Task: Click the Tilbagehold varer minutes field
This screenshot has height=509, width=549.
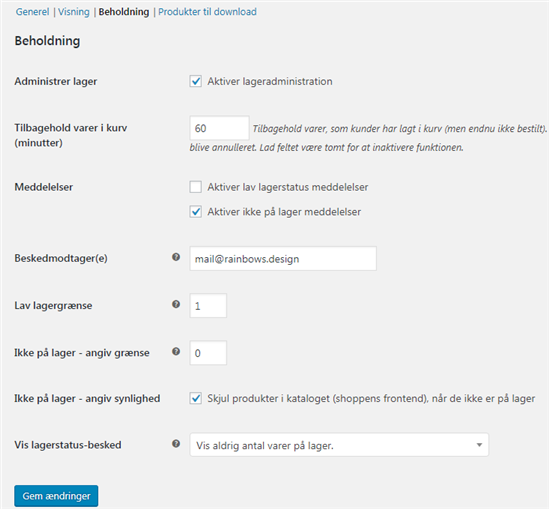Action: tap(220, 128)
